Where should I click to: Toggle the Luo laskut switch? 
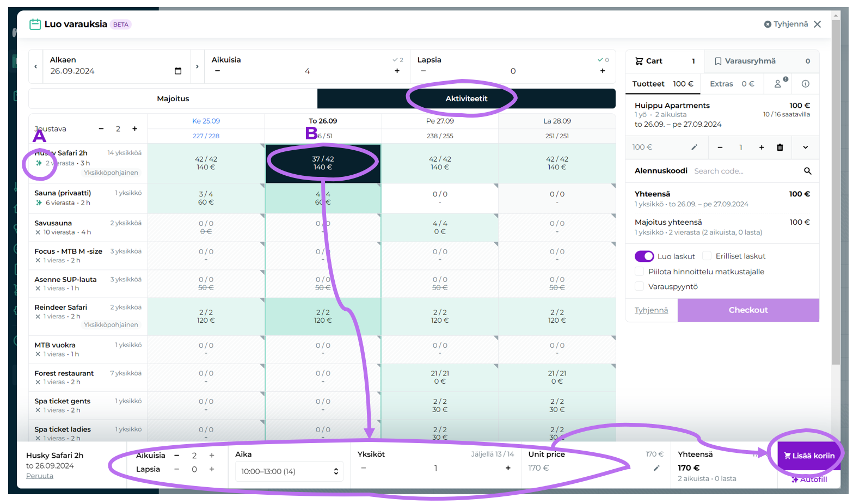coord(644,256)
